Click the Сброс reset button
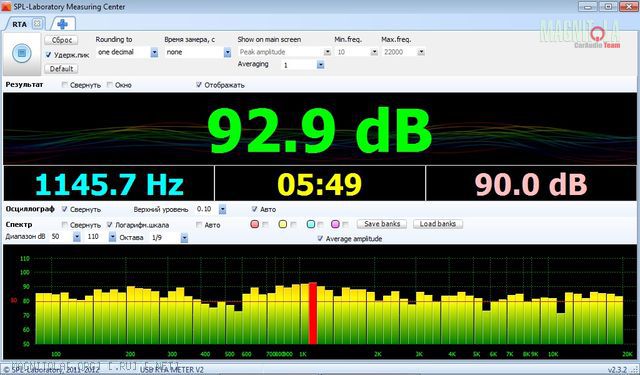 coord(61,40)
